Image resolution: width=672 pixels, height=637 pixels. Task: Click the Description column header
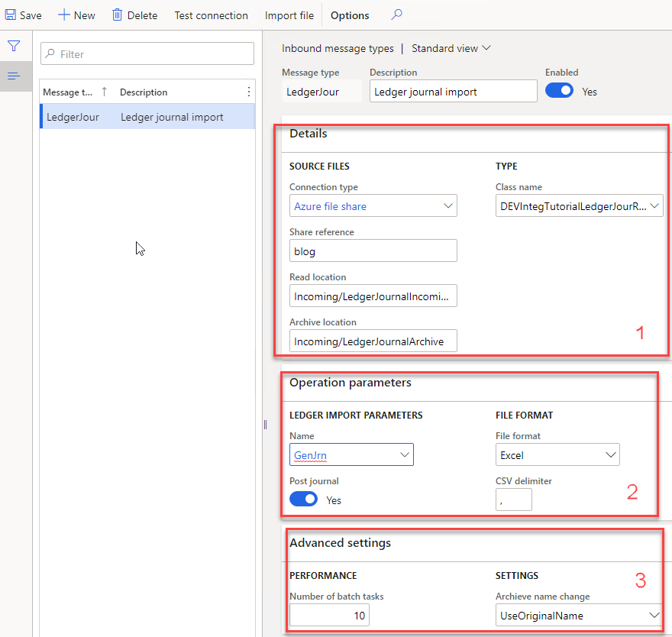[x=144, y=92]
